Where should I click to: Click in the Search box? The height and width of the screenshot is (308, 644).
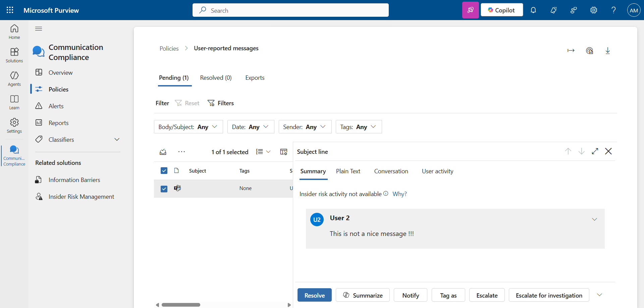click(x=290, y=10)
